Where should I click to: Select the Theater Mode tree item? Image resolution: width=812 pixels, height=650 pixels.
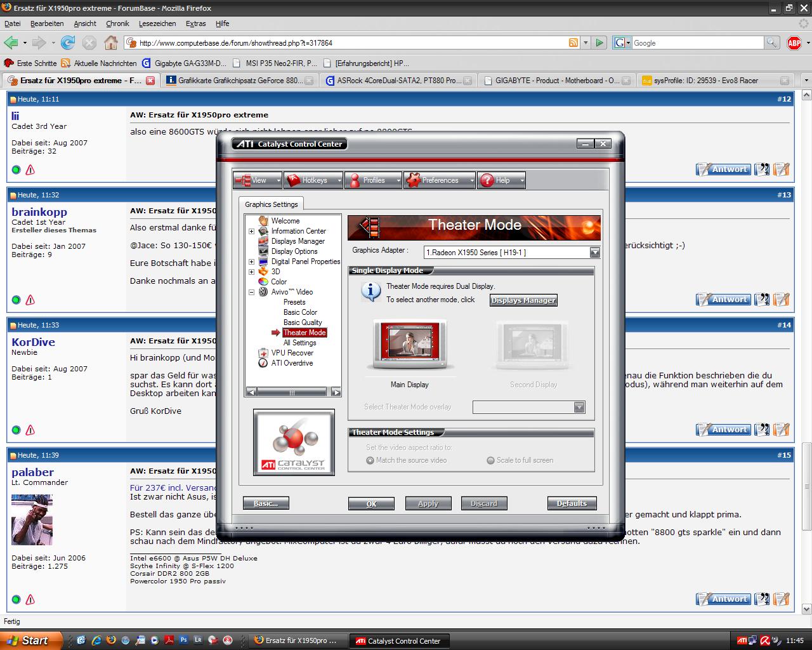pyautogui.click(x=304, y=333)
